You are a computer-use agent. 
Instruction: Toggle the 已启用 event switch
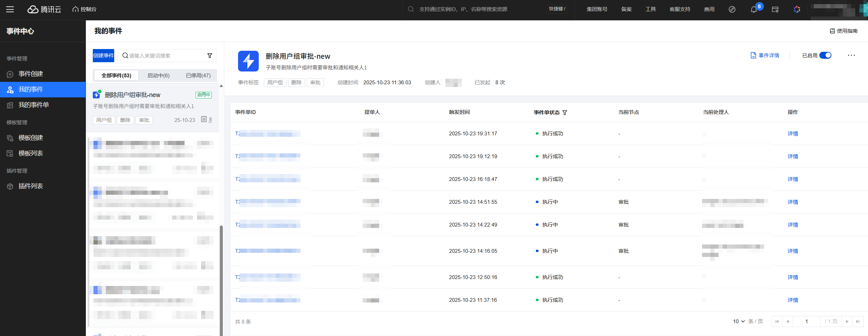pos(825,55)
